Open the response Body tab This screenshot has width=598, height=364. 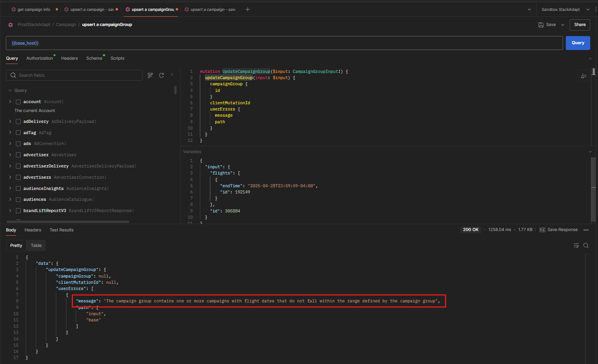coord(11,230)
